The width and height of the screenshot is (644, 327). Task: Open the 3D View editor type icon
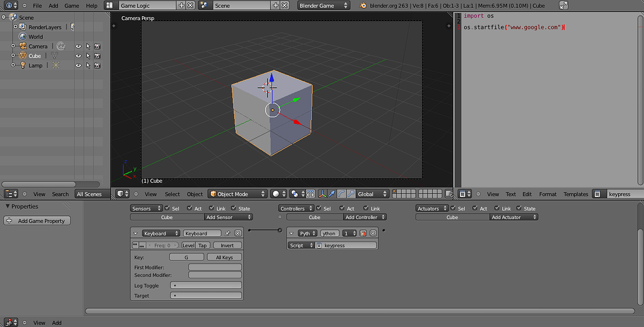tap(123, 194)
